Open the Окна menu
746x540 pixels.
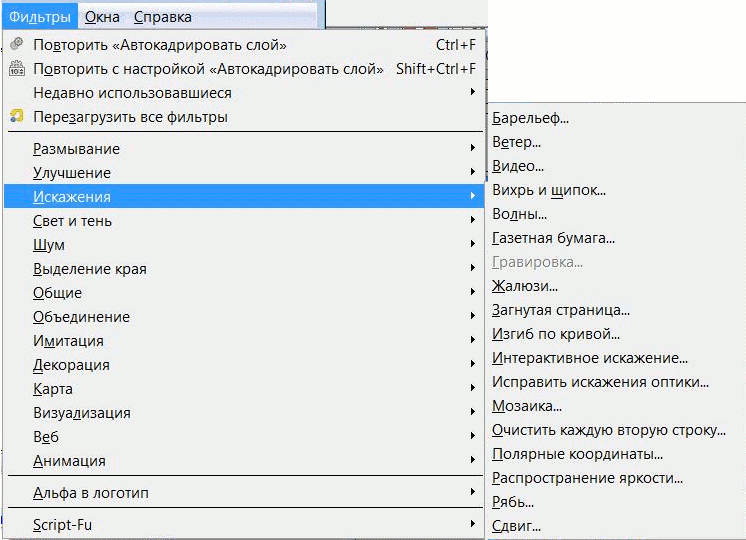coord(102,17)
